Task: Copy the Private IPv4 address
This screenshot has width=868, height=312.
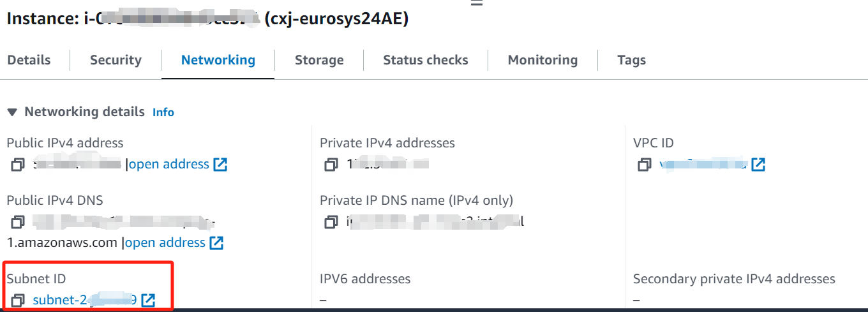Action: click(x=331, y=165)
